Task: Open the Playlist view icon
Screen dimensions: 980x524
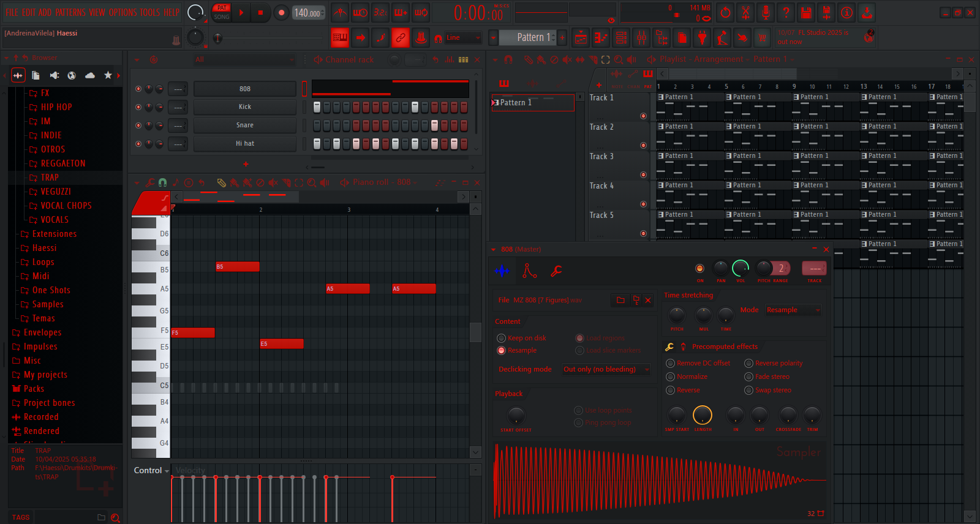Action: tap(581, 38)
